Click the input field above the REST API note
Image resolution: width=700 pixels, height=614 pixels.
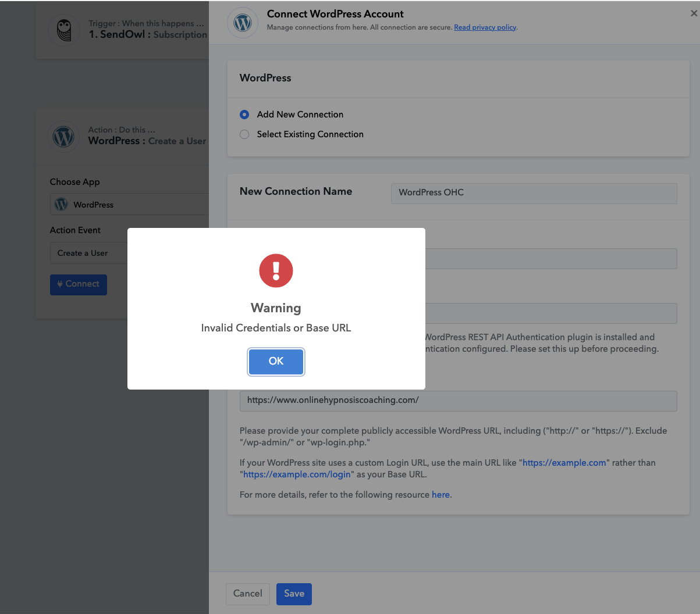coord(551,313)
